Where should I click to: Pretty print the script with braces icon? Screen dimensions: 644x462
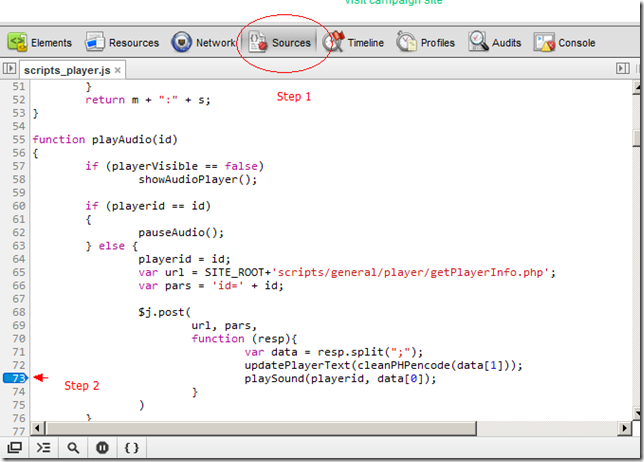(131, 447)
